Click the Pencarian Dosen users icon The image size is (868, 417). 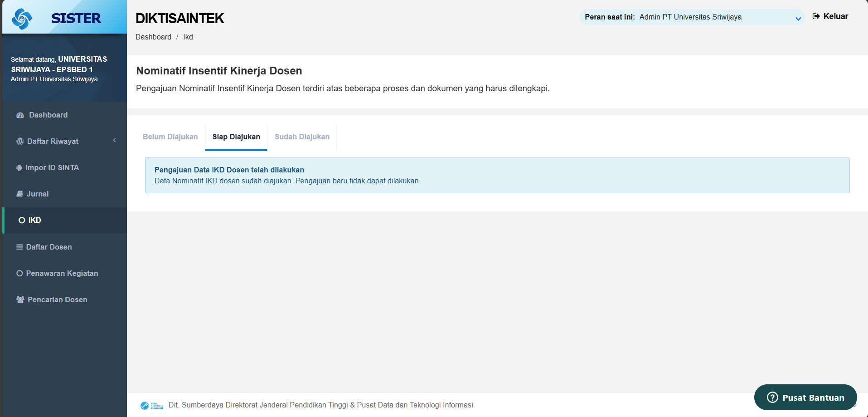[20, 299]
